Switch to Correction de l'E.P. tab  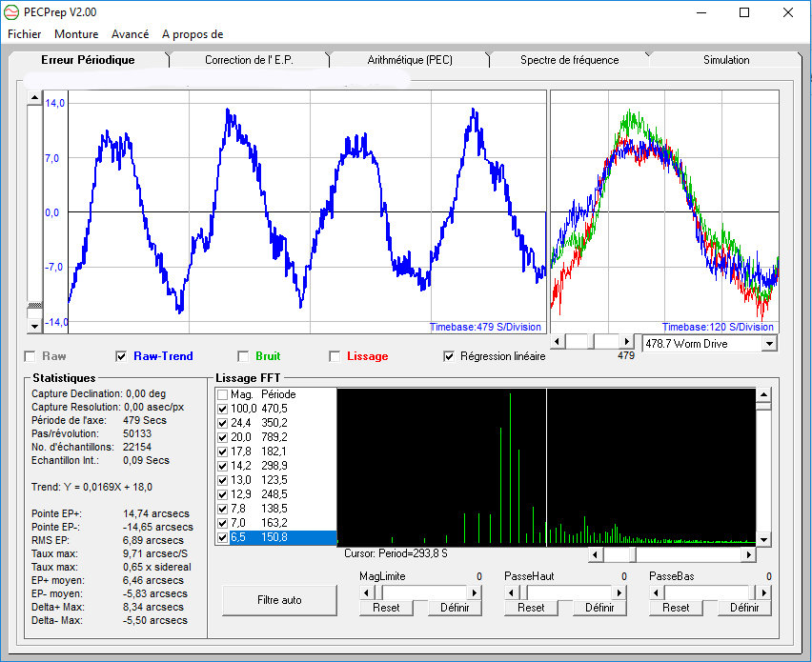coord(250,60)
